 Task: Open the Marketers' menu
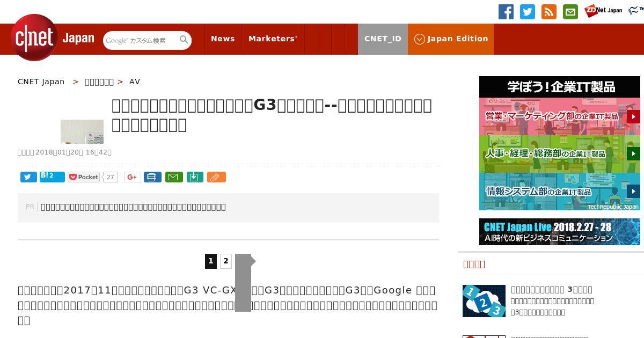(x=273, y=39)
